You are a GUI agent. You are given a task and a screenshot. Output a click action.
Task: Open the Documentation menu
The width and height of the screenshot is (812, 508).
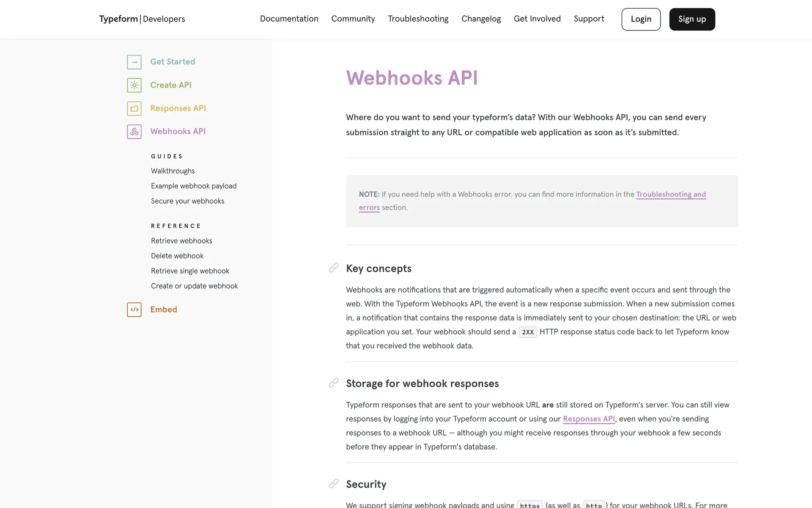coord(289,19)
